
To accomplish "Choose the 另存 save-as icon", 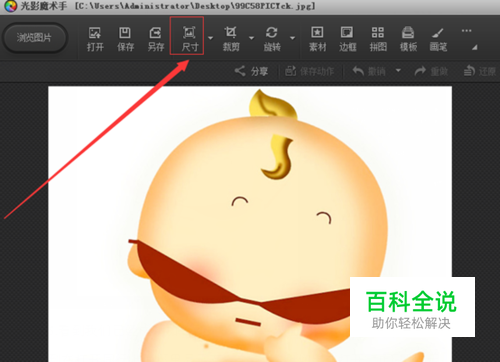I will pyautogui.click(x=156, y=39).
